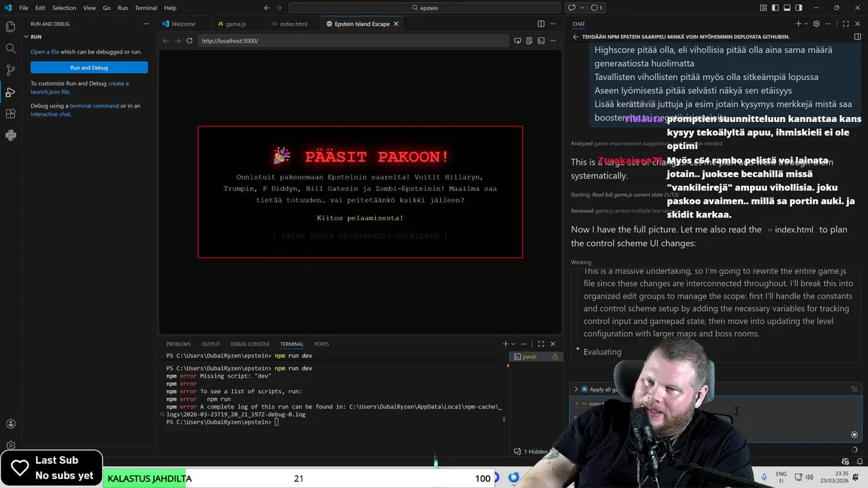Open the Explorer view in activity bar
This screenshot has height=488, width=868.
coord(10,26)
